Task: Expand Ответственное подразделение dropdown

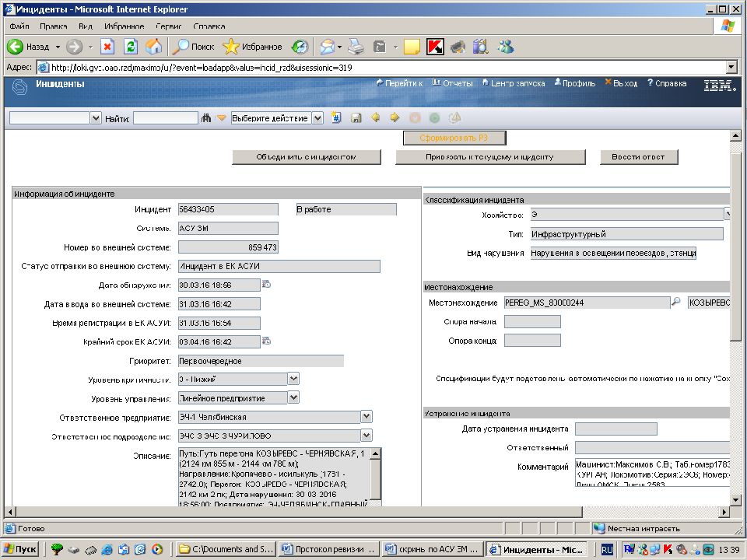Action: [x=366, y=435]
